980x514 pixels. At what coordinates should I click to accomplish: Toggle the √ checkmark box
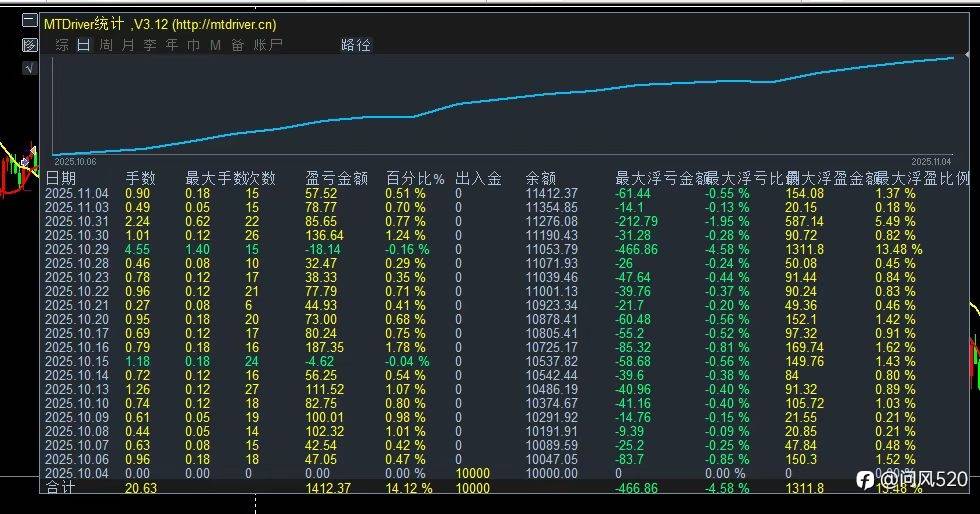29,68
